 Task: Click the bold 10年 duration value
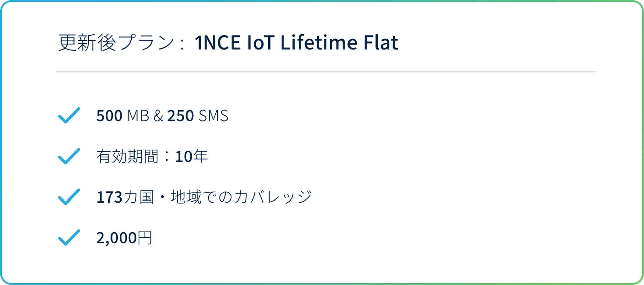tap(192, 156)
